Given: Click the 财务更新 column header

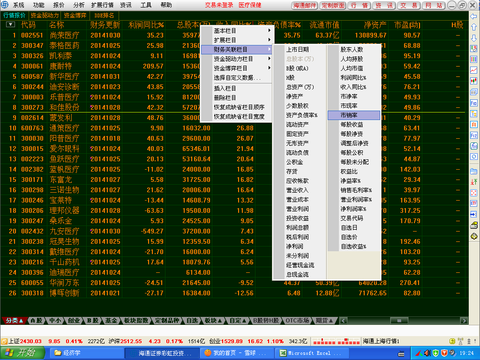Looking at the screenshot, I should coord(105,25).
